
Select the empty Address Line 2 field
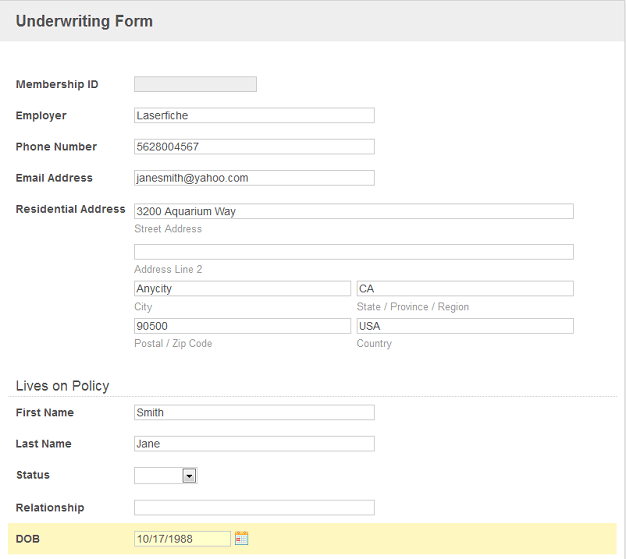click(353, 252)
